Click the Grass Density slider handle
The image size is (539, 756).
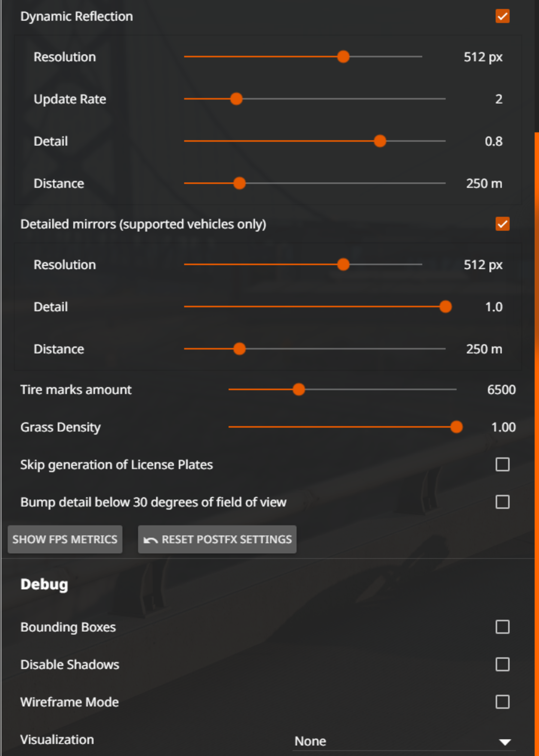tap(456, 427)
